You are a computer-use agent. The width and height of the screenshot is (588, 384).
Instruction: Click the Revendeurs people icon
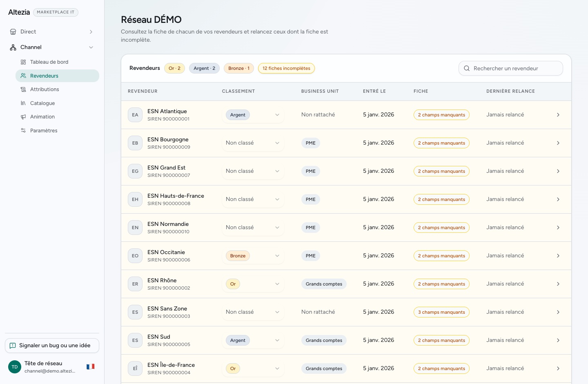click(x=23, y=76)
